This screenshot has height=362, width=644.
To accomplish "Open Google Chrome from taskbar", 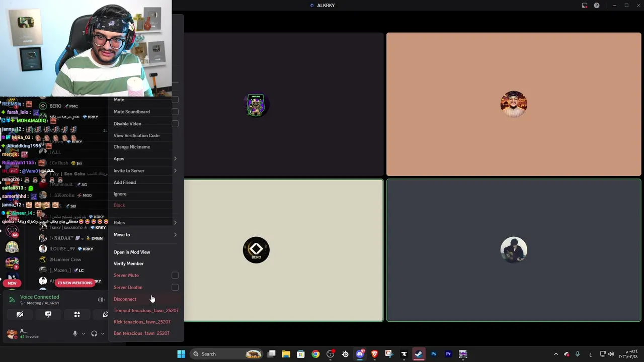I will (x=315, y=354).
